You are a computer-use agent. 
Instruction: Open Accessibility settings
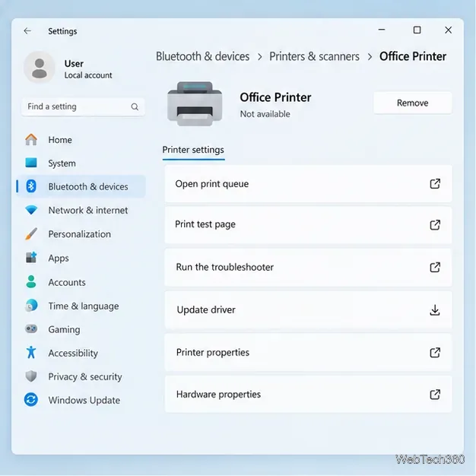[81, 353]
